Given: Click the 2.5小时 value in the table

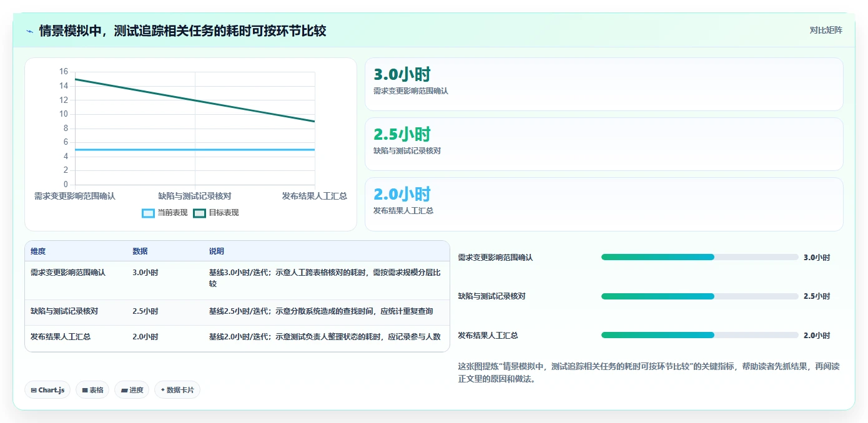Looking at the screenshot, I should click(x=145, y=311).
